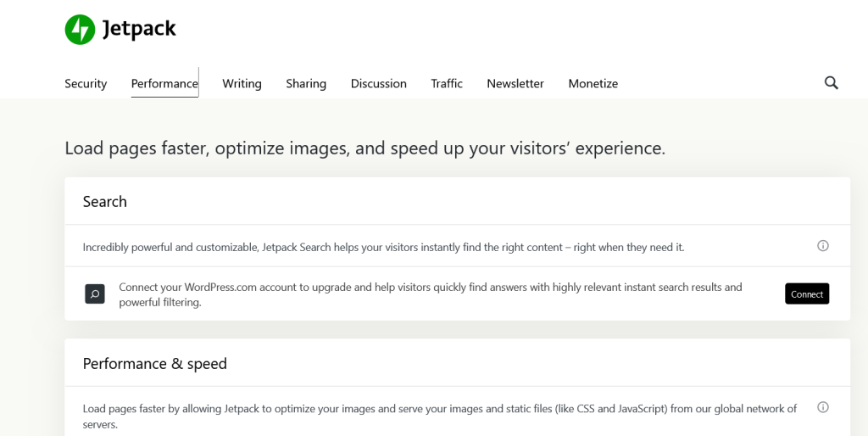Select the Performance tab
868x436 pixels.
pos(164,84)
